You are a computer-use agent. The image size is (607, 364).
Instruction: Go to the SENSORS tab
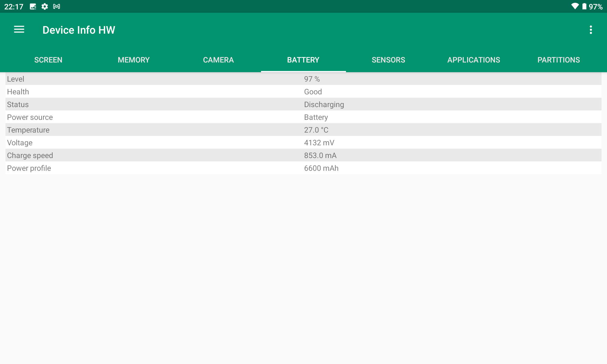pos(388,60)
